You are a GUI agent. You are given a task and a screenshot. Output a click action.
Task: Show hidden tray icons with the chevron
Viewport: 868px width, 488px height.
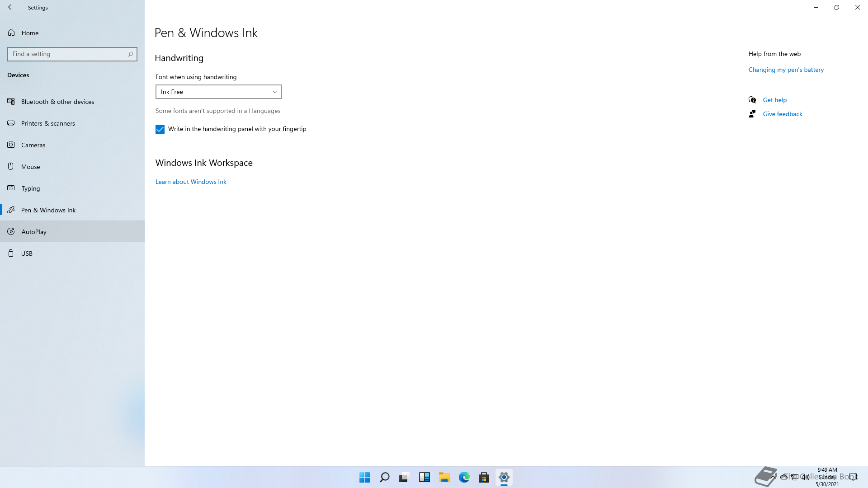(773, 477)
